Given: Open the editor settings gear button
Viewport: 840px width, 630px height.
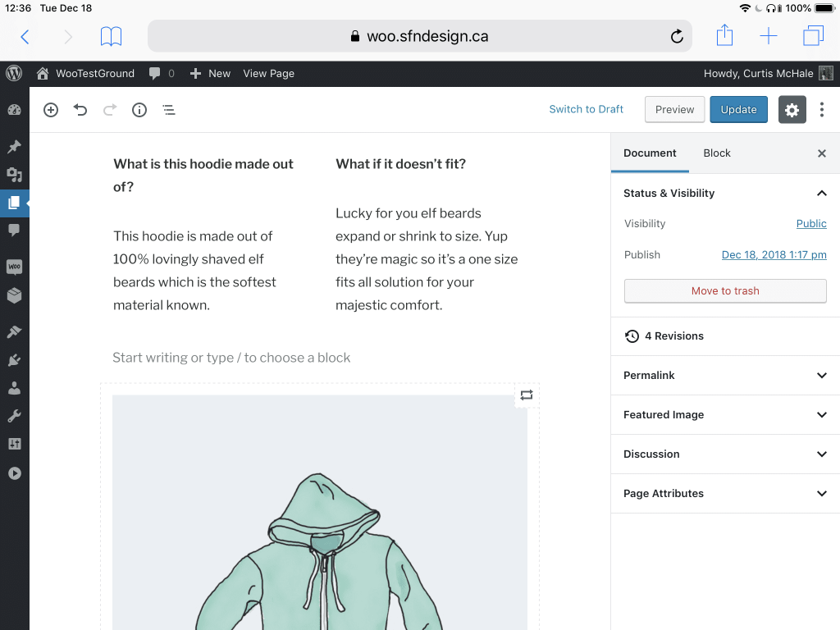Looking at the screenshot, I should [x=792, y=109].
